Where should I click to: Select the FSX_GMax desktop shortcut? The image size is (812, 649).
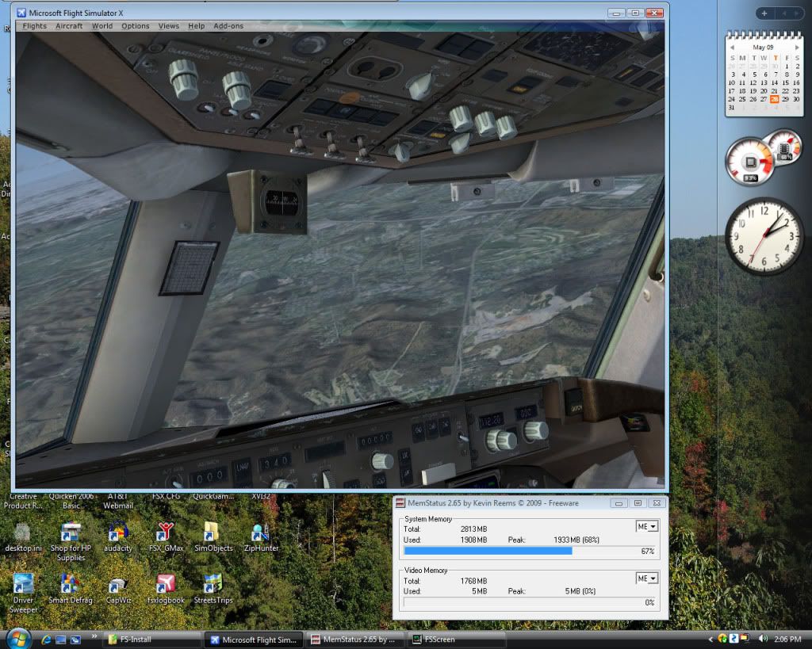[166, 537]
